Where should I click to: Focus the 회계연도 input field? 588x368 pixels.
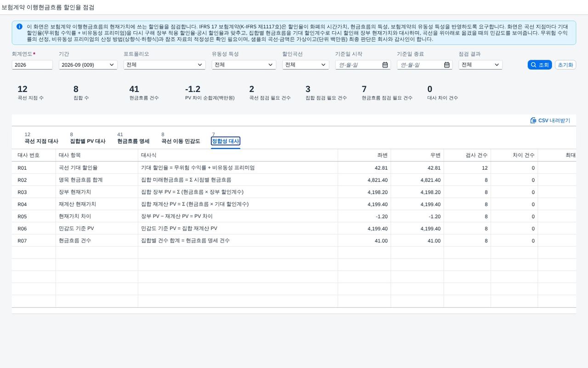(x=32, y=65)
